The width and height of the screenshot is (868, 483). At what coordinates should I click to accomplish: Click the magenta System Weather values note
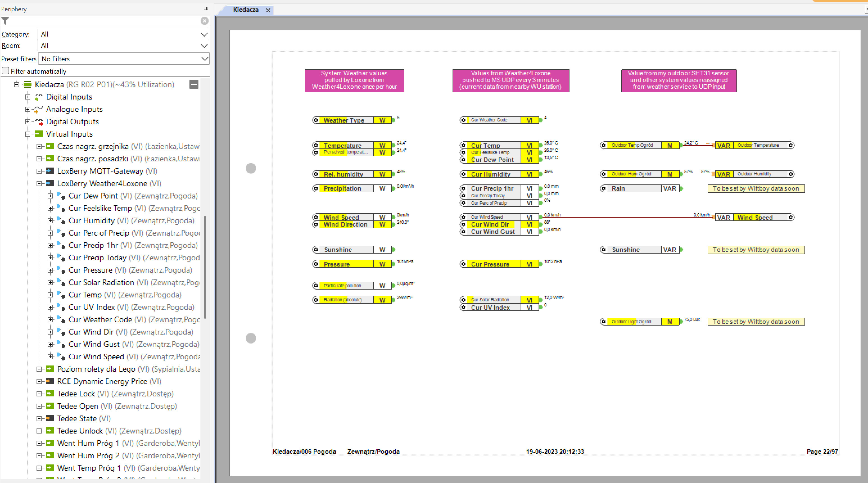[354, 80]
